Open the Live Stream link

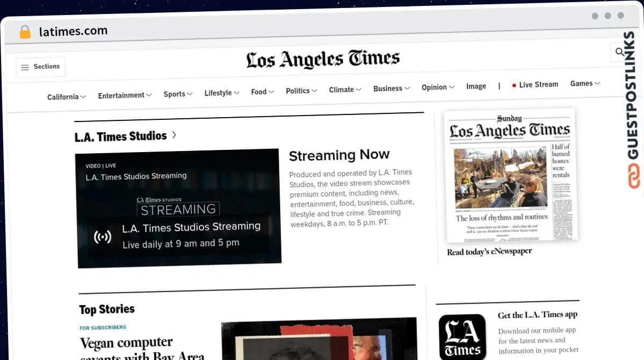535,84
